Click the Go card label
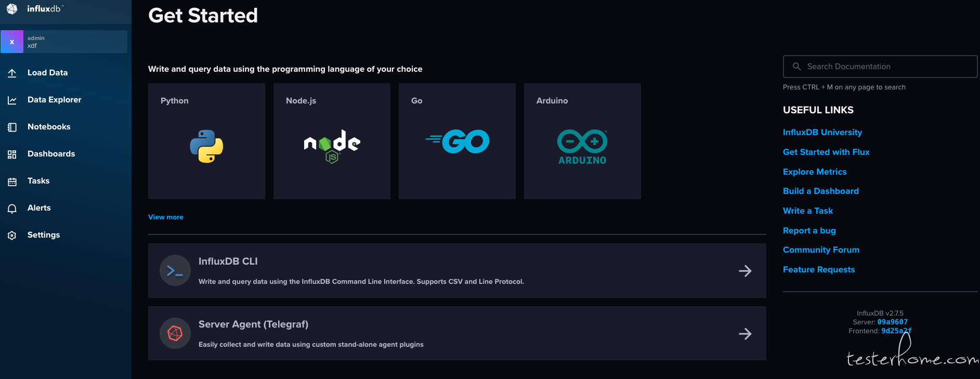This screenshot has height=379, width=980. pyautogui.click(x=417, y=100)
